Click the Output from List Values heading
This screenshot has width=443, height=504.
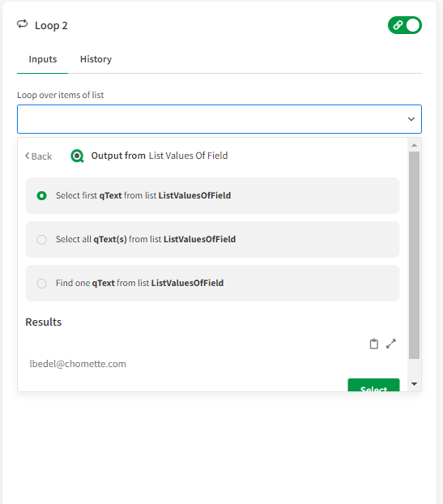pyautogui.click(x=159, y=156)
